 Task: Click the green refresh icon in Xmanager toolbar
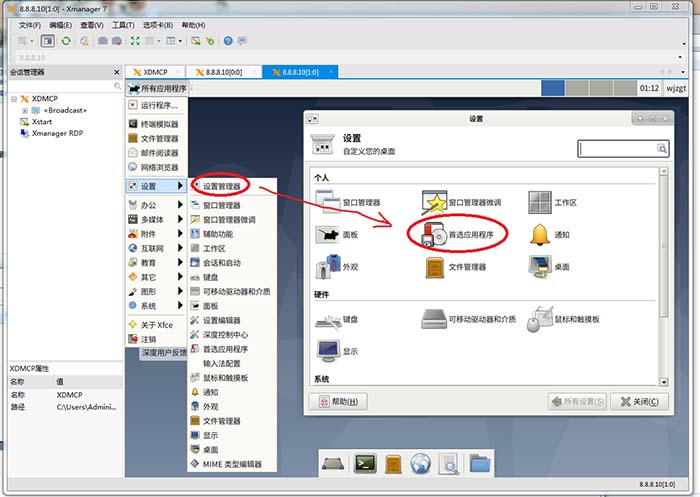(66, 41)
